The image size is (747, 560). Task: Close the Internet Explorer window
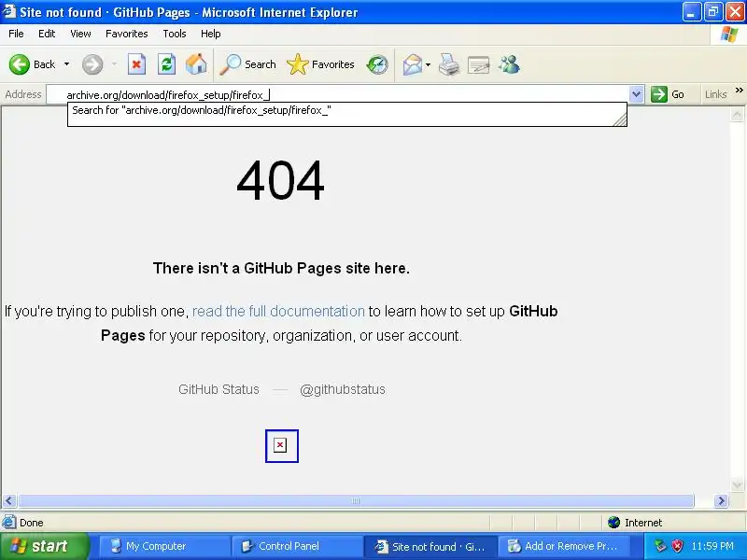point(735,12)
